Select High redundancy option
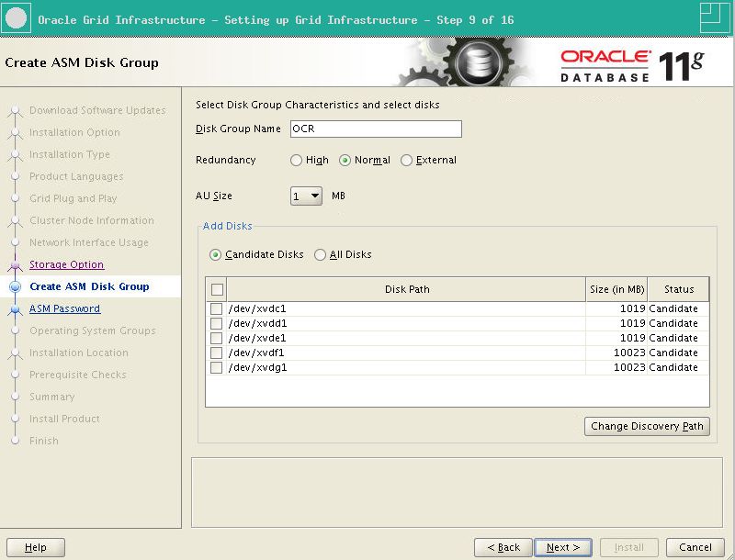This screenshot has height=560, width=735. (296, 161)
